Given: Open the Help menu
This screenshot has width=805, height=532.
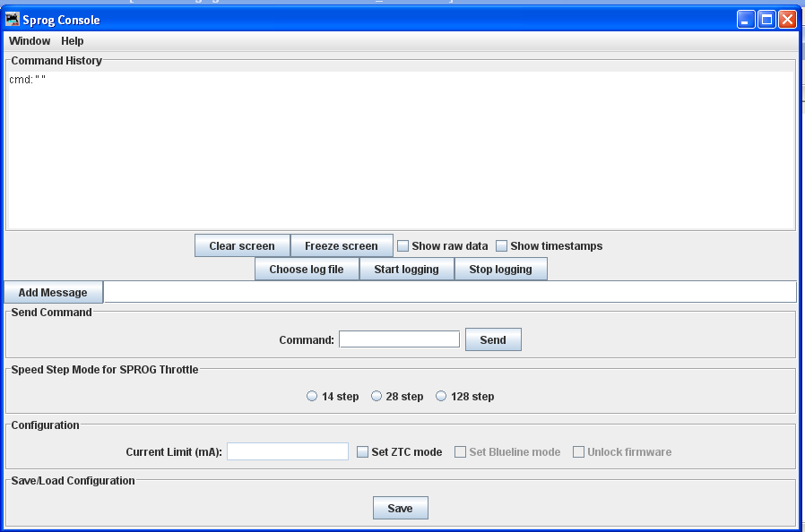Looking at the screenshot, I should point(73,41).
